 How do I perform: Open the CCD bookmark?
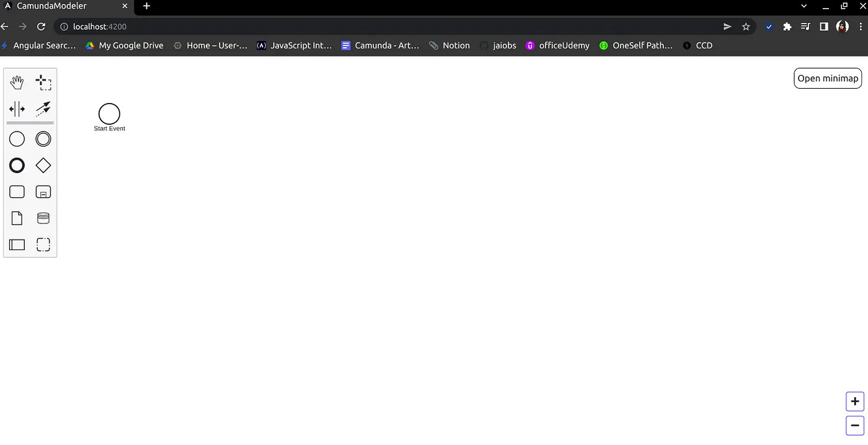pos(697,45)
